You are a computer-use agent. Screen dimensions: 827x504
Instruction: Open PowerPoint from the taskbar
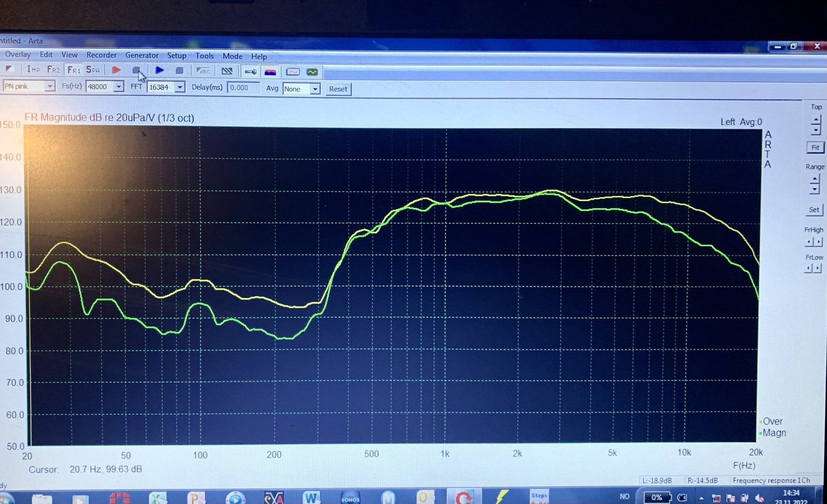click(x=196, y=497)
